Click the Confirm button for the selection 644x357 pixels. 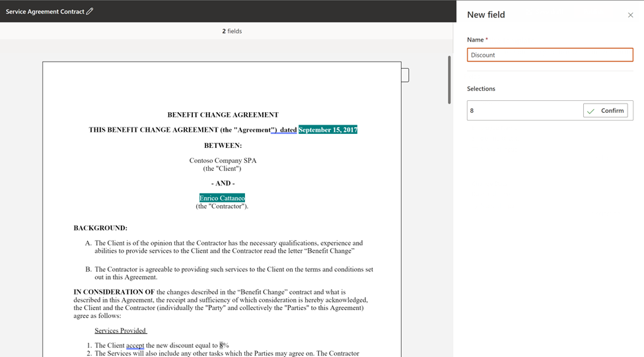tap(606, 111)
